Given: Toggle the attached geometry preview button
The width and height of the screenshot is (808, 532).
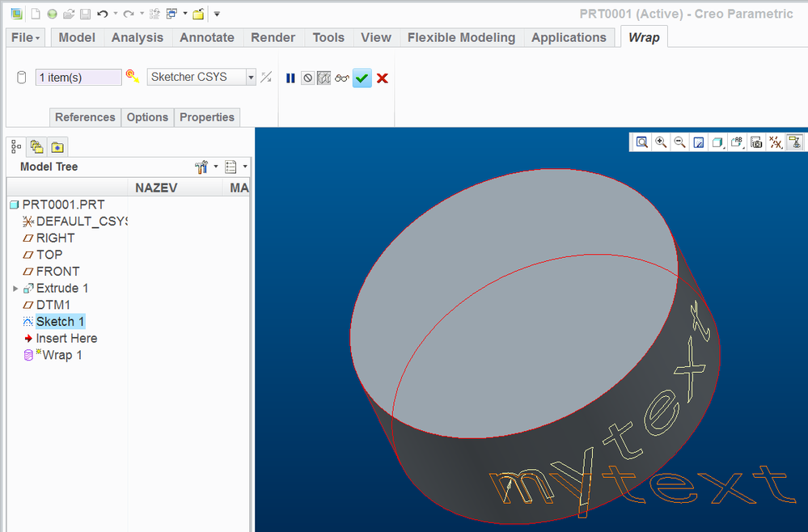Looking at the screenshot, I should [324, 78].
